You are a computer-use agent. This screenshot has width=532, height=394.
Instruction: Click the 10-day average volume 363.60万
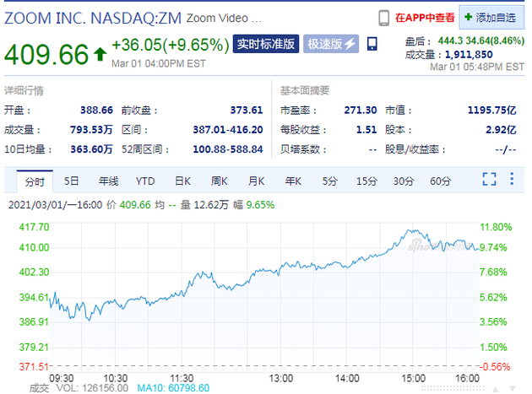coord(91,149)
